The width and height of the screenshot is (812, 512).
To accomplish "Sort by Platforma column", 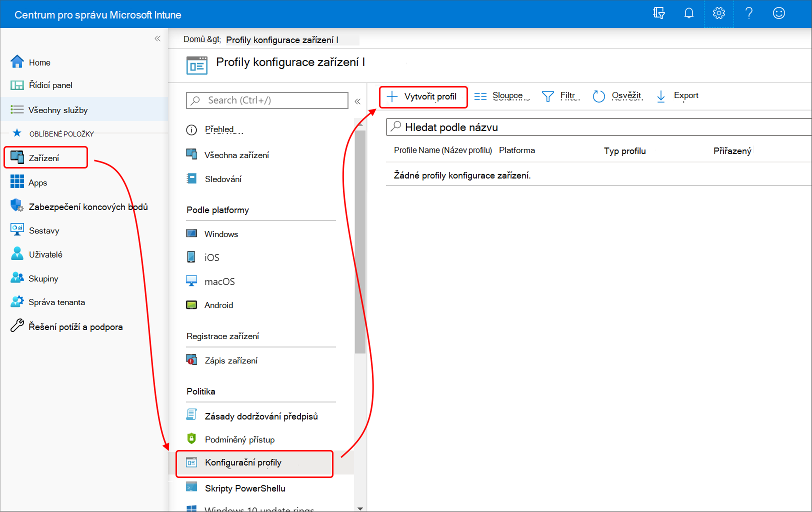I will pyautogui.click(x=517, y=150).
